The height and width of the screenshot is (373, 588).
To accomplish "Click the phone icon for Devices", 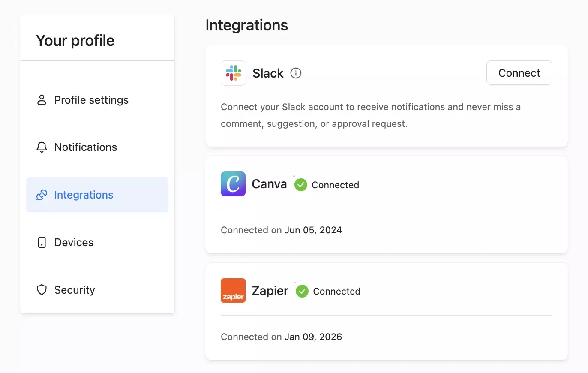I will pyautogui.click(x=42, y=242).
